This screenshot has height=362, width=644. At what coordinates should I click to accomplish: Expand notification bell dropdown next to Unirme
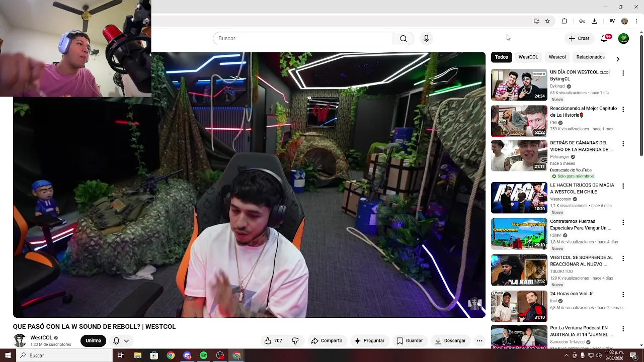click(121, 341)
